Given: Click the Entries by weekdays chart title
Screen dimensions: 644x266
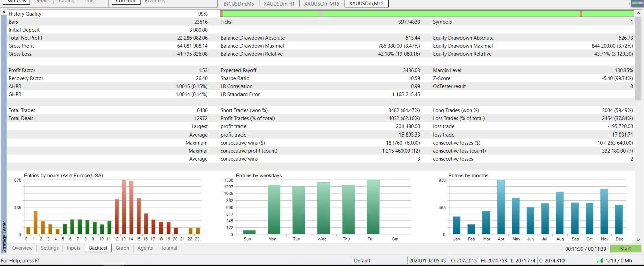Looking at the screenshot, I should 259,175.
